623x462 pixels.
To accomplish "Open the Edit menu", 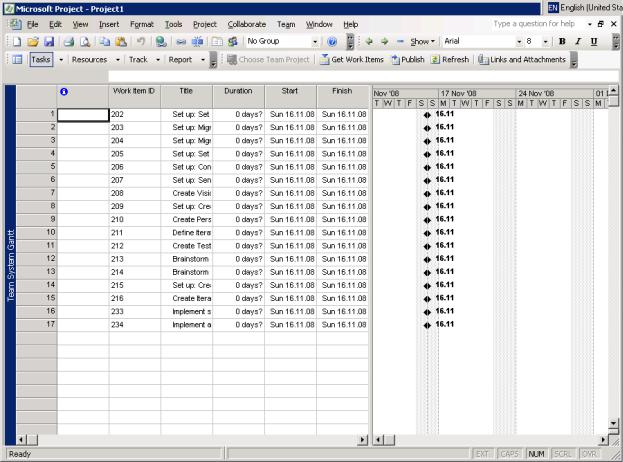I will coord(55,25).
